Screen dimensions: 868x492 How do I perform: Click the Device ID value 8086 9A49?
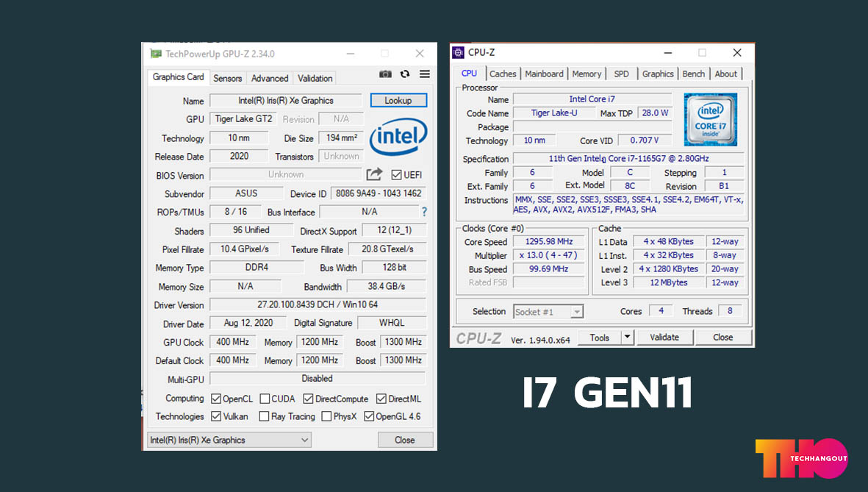tap(379, 193)
